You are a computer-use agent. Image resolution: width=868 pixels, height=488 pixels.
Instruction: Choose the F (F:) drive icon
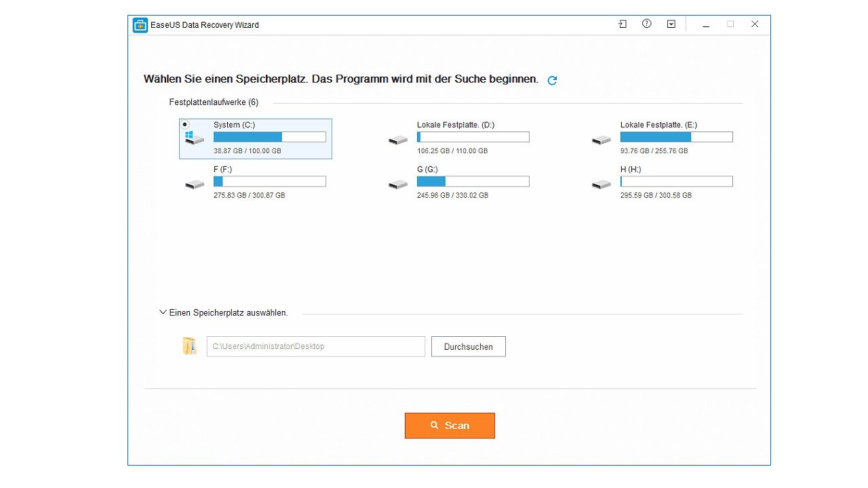(195, 184)
